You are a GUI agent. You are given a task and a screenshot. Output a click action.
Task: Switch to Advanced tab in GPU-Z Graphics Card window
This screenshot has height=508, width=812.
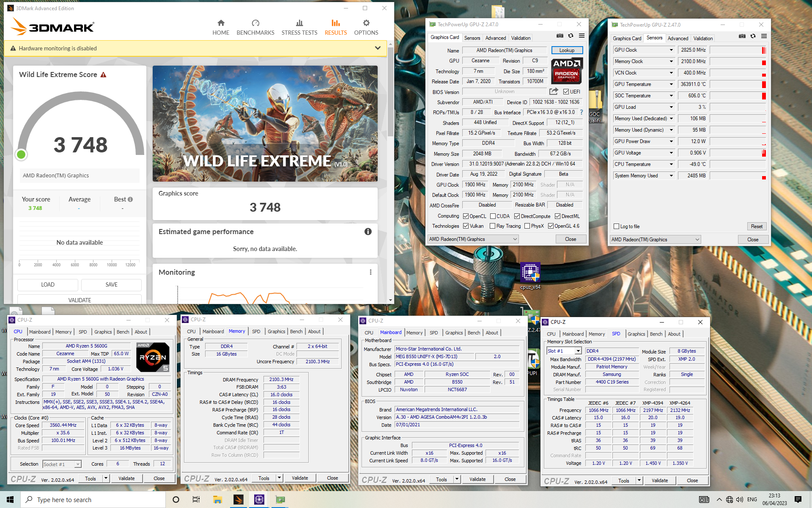(495, 38)
